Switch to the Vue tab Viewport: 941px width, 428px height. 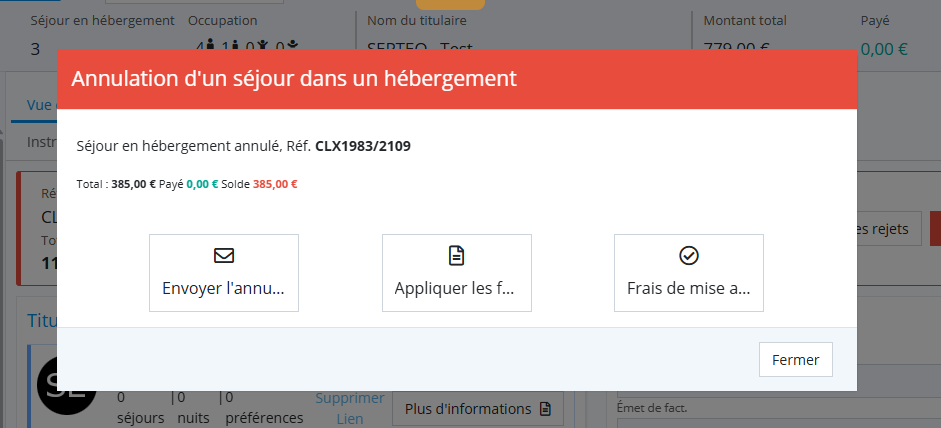40,105
